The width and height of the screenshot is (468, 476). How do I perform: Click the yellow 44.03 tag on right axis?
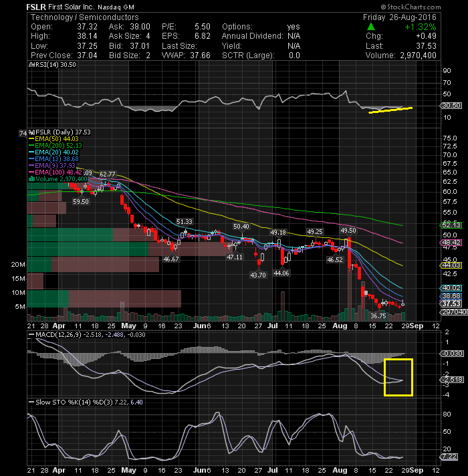click(x=451, y=265)
